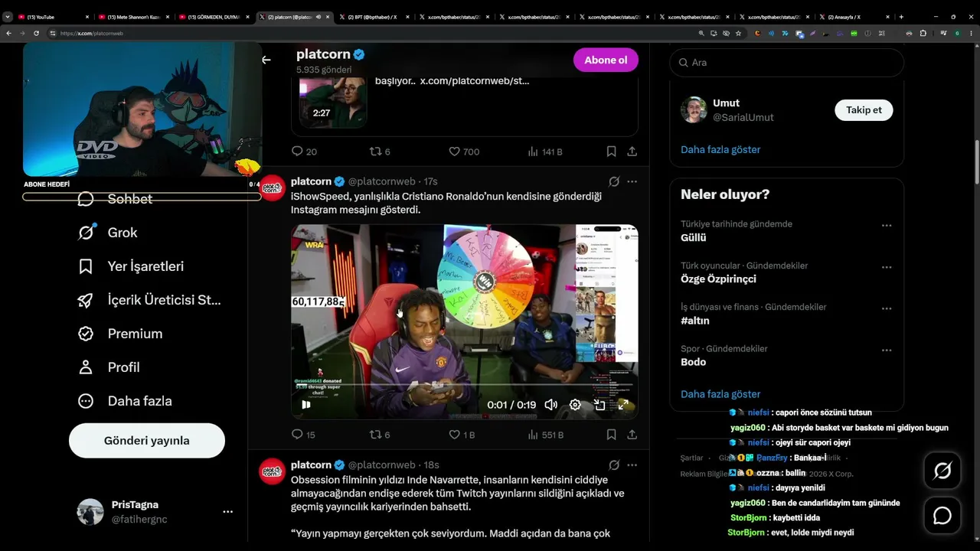The width and height of the screenshot is (980, 551).
Task: Share the iShowSpeed post
Action: click(632, 435)
